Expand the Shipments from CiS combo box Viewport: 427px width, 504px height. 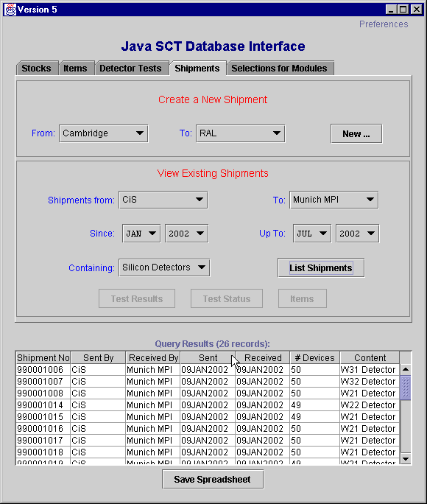[x=163, y=200]
